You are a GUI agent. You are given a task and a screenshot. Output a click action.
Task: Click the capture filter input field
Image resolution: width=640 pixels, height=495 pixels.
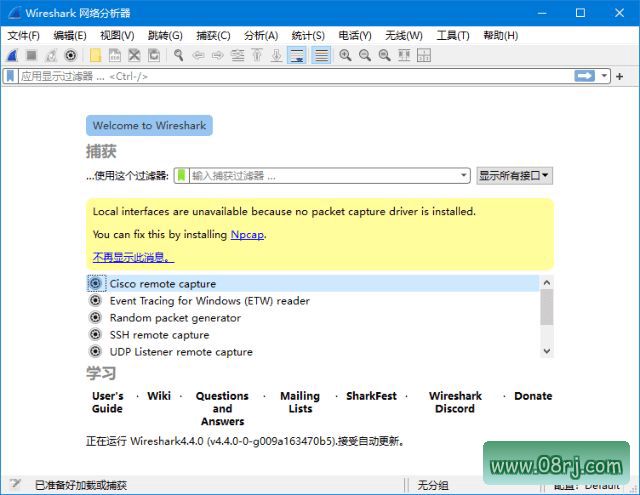pyautogui.click(x=323, y=176)
